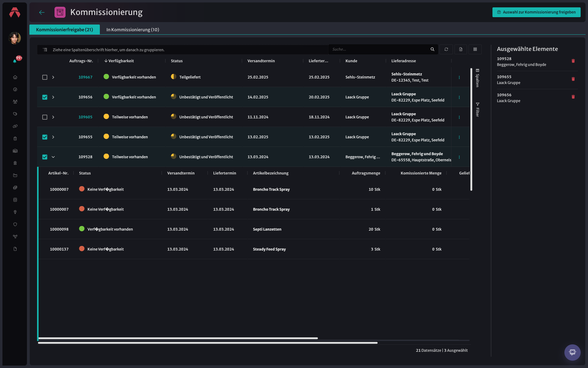Expand the row for order 109656
The height and width of the screenshot is (368, 588).
click(53, 97)
